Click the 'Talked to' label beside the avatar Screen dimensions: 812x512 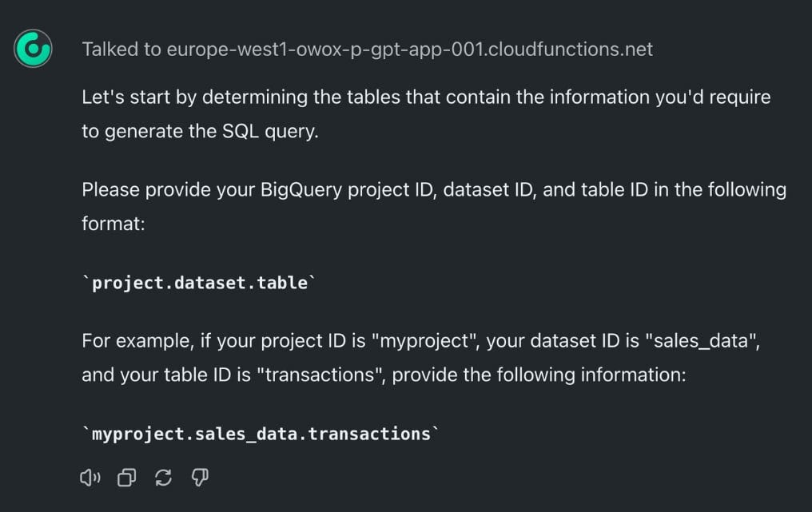(x=121, y=50)
